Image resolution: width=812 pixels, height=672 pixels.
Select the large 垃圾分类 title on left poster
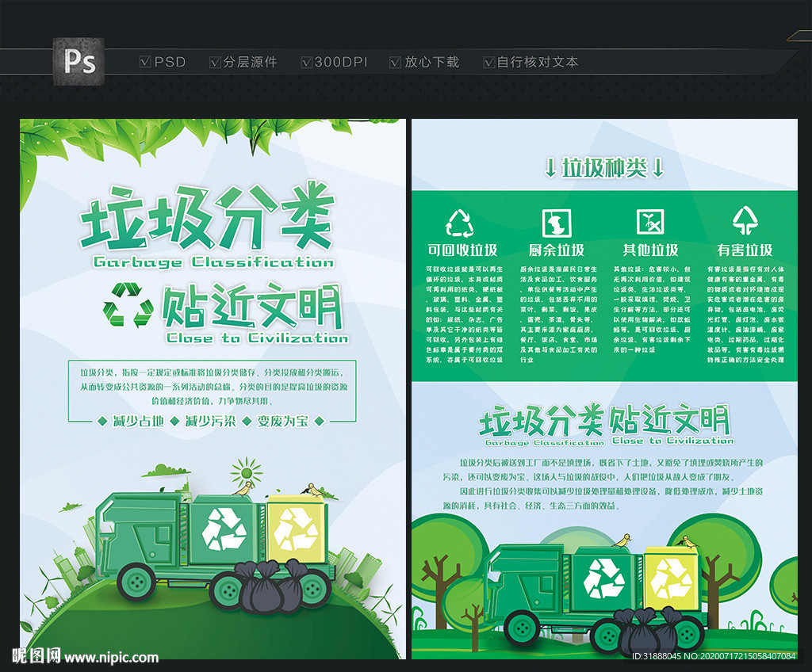(x=207, y=216)
